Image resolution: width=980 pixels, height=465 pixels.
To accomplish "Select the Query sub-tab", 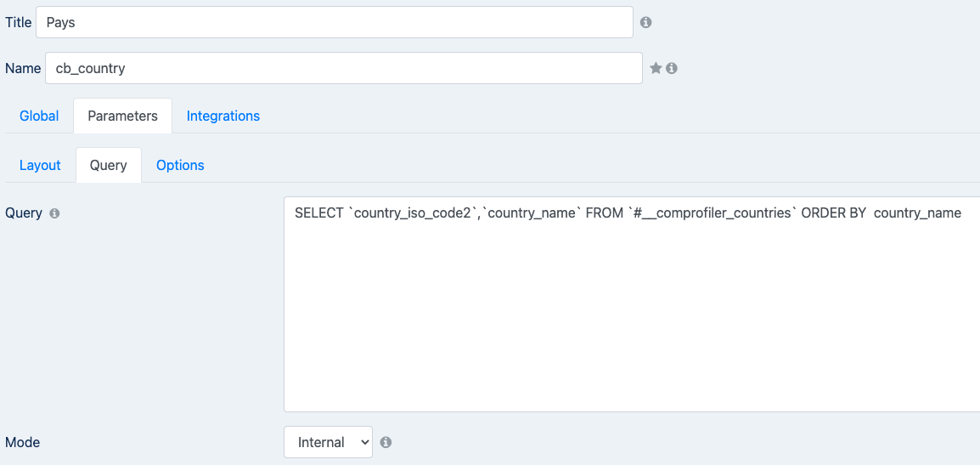I will pos(109,165).
